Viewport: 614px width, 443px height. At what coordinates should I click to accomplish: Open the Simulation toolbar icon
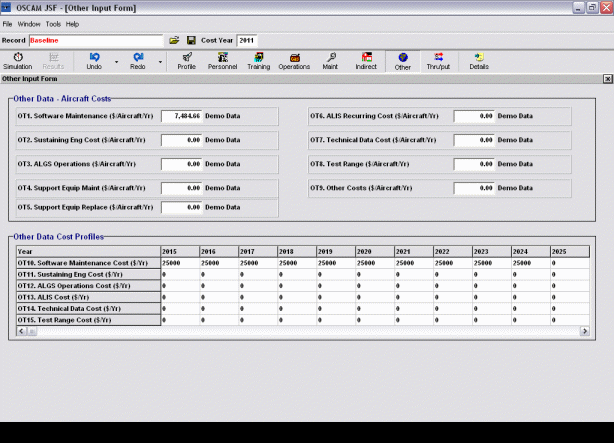18,61
